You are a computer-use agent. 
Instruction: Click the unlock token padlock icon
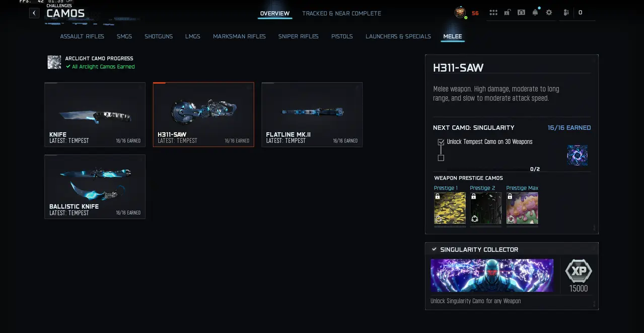point(507,13)
